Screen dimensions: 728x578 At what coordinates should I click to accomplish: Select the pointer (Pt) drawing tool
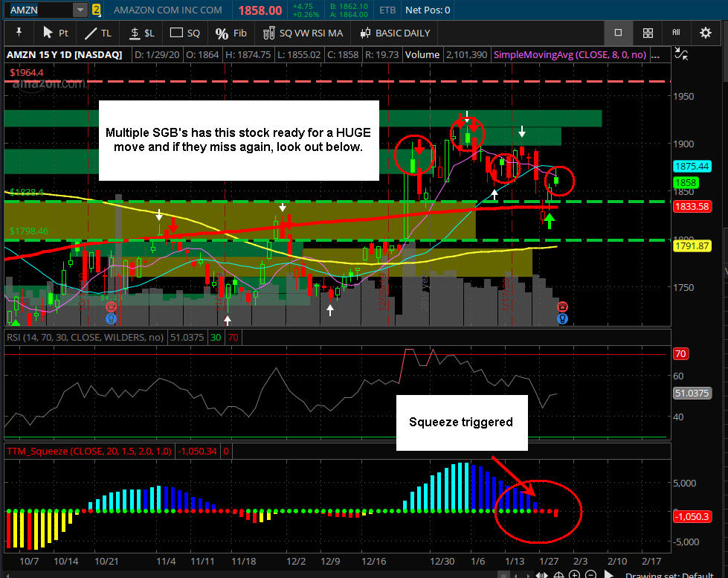(55, 33)
